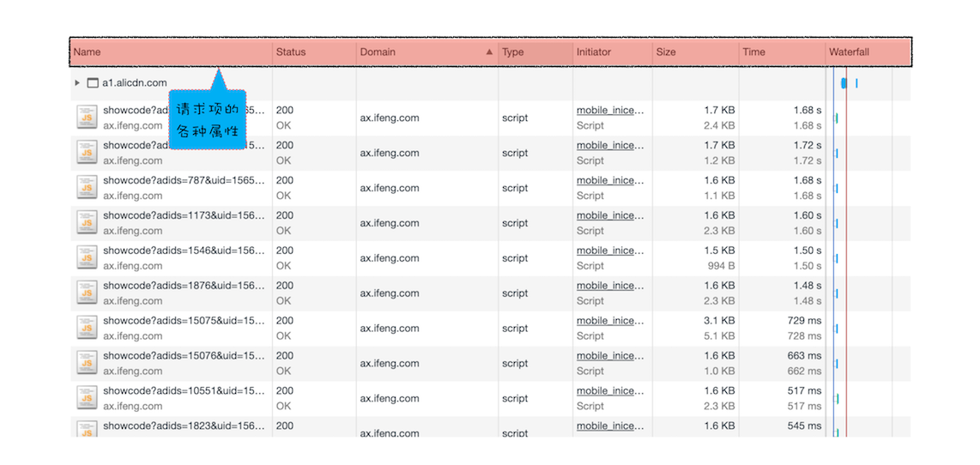This screenshot has height=465, width=980.
Task: Click waterfall bar of a1.alicdn.com row
Action: coord(844,83)
